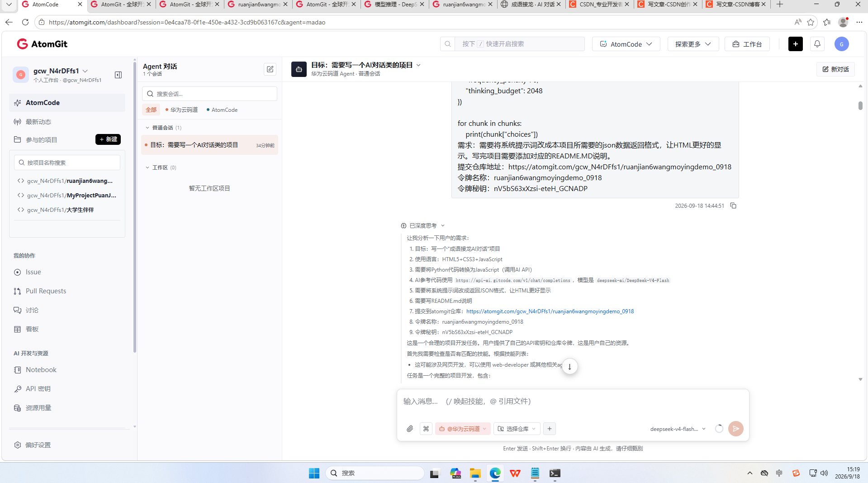Collapse the 普通会话 section
The width and height of the screenshot is (868, 483).
tap(147, 128)
